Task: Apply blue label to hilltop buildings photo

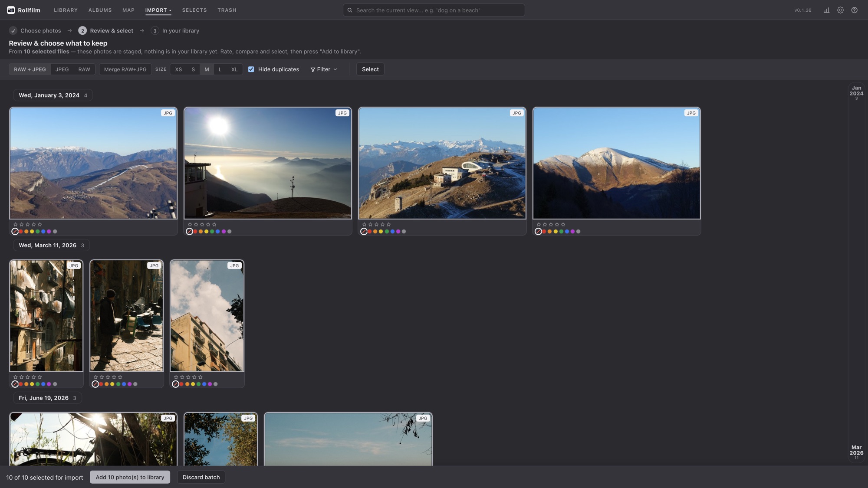Action: (392, 232)
